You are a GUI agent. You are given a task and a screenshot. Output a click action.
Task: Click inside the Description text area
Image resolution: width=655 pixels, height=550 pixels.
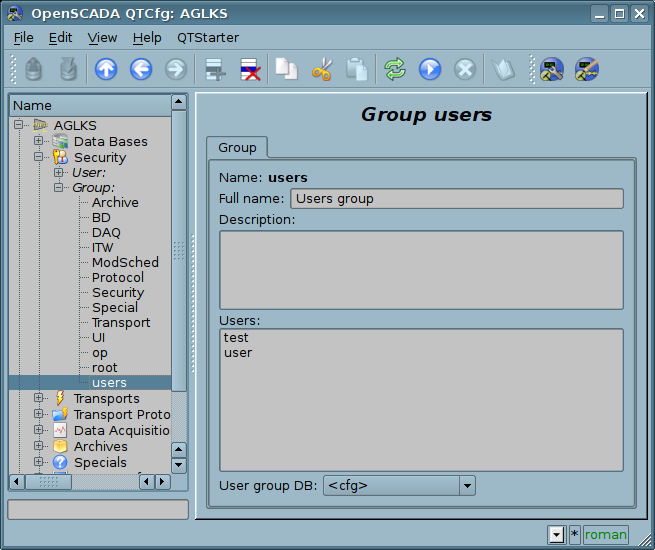pyautogui.click(x=421, y=270)
